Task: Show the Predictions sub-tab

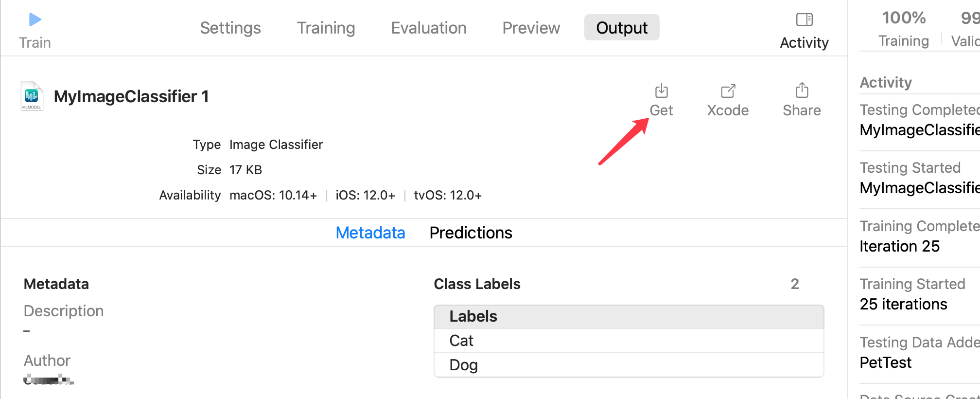Action: [471, 233]
